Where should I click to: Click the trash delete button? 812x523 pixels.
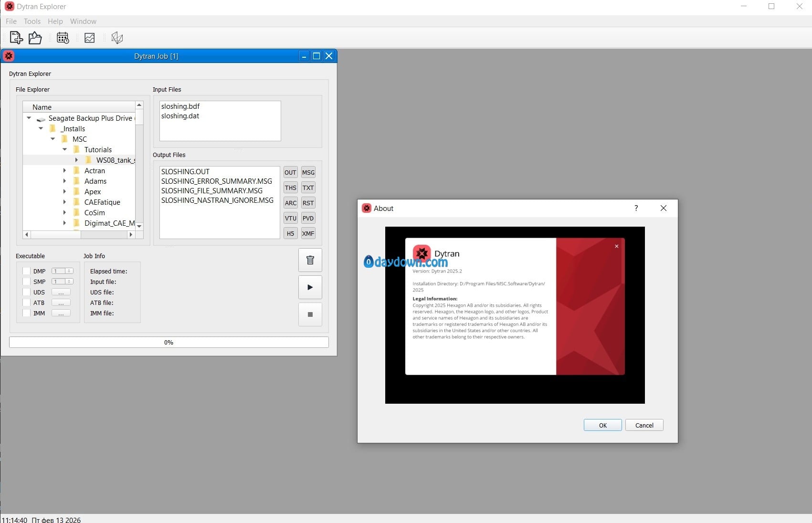[x=310, y=260]
